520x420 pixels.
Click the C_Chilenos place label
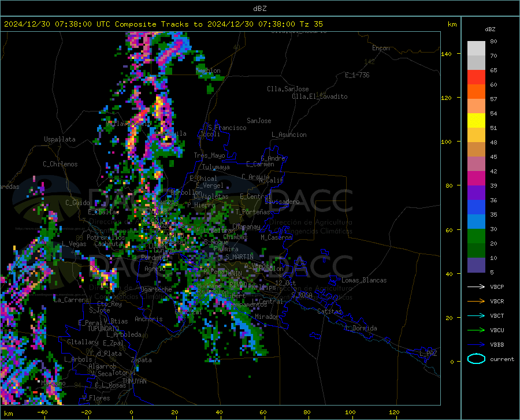pyautogui.click(x=60, y=164)
